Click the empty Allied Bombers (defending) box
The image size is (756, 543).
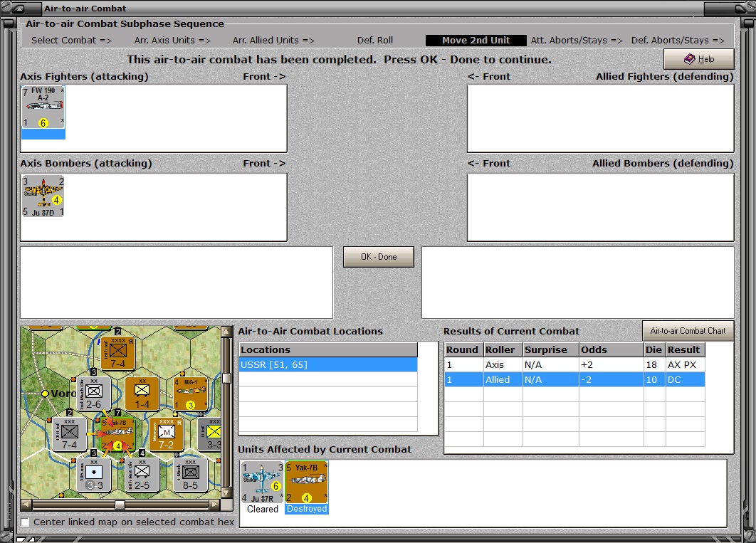point(601,207)
